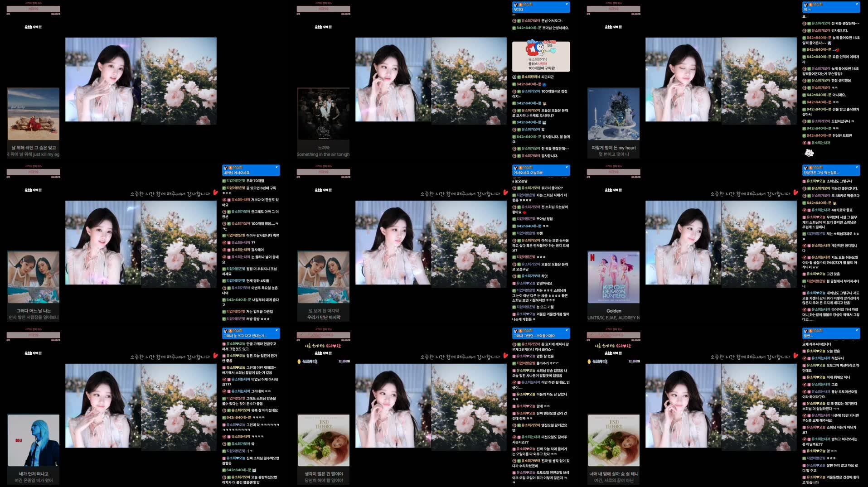Click the donation goal progress bar at the top
Screen dimensions: 868x487
(x=33, y=8)
